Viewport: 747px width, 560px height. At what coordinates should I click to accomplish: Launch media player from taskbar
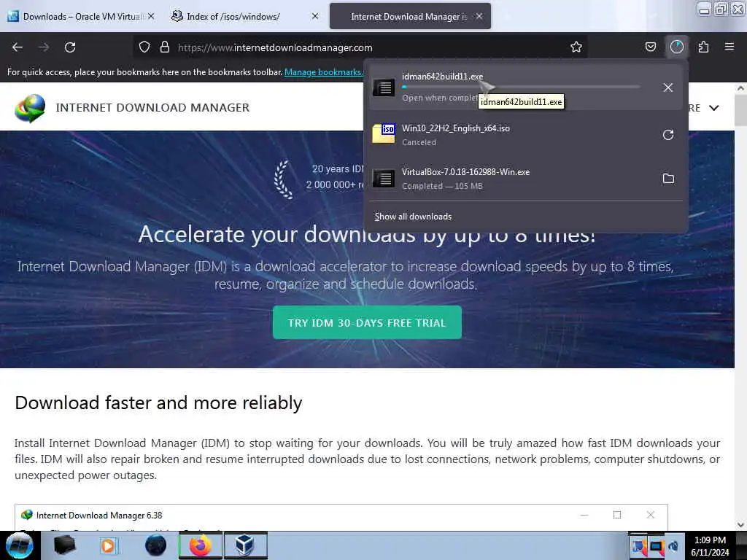point(108,545)
